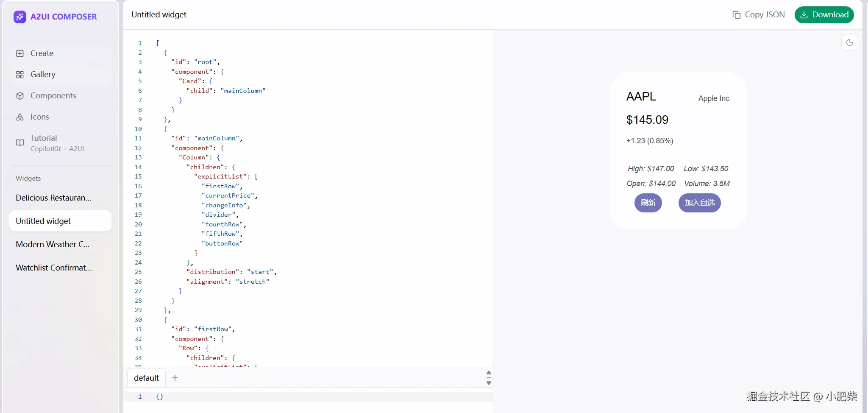Click the A2UI Composer logo icon
868x413 pixels.
20,17
